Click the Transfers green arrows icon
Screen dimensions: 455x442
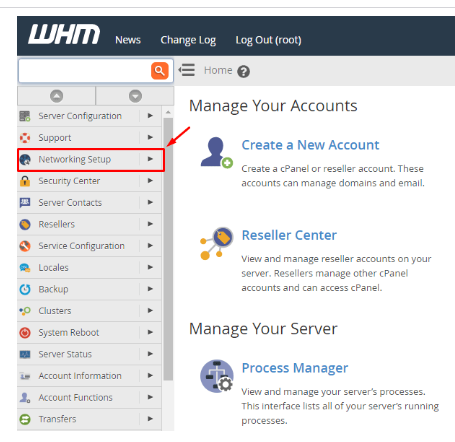[x=25, y=419]
